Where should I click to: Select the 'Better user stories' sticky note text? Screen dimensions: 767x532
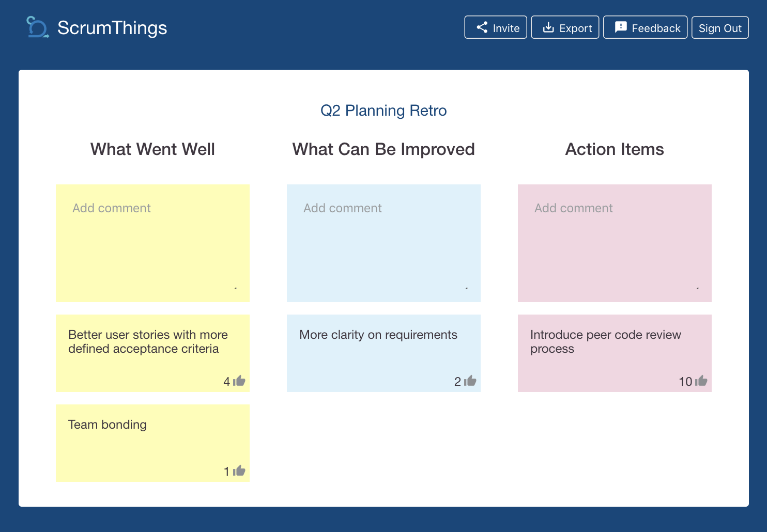pos(148,341)
